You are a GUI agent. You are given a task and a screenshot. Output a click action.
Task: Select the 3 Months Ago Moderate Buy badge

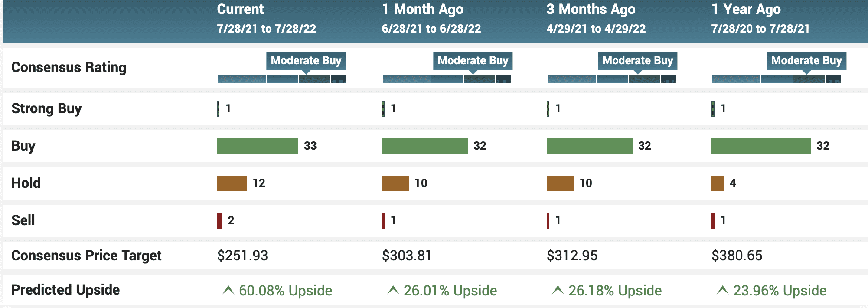point(637,61)
